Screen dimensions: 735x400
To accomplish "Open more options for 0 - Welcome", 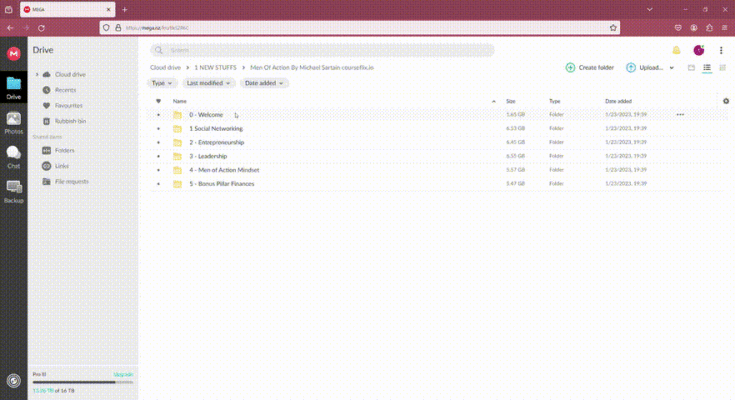I will [680, 115].
